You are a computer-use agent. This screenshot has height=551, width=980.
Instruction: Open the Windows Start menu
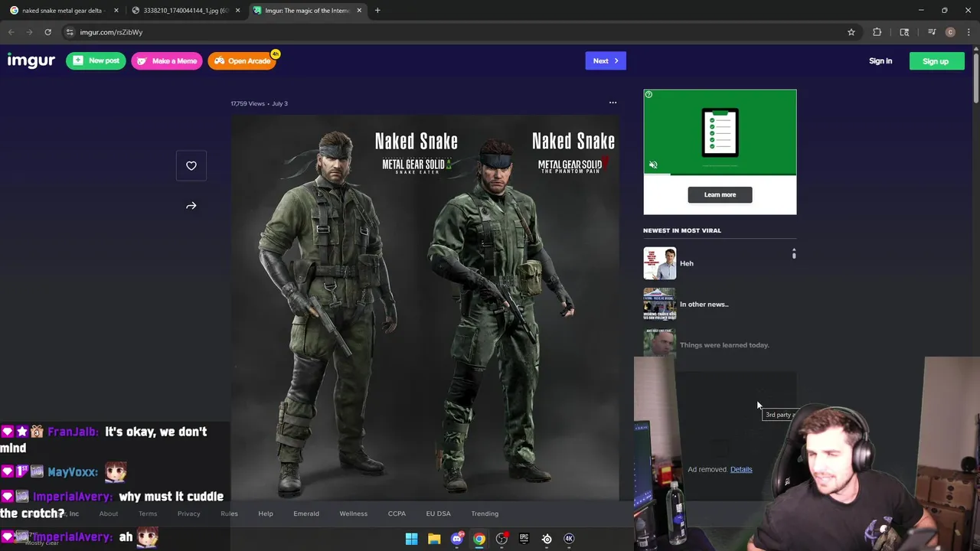pos(411,539)
